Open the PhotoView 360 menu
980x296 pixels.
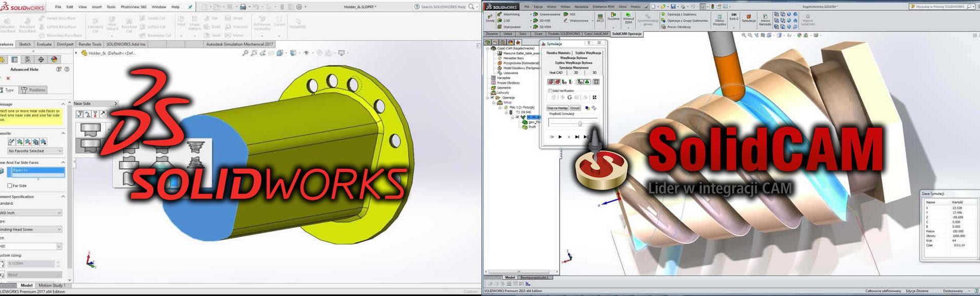pyautogui.click(x=133, y=7)
